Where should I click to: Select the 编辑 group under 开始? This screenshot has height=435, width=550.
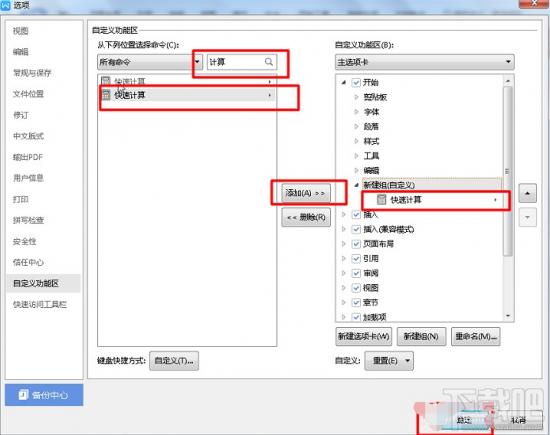click(x=371, y=170)
